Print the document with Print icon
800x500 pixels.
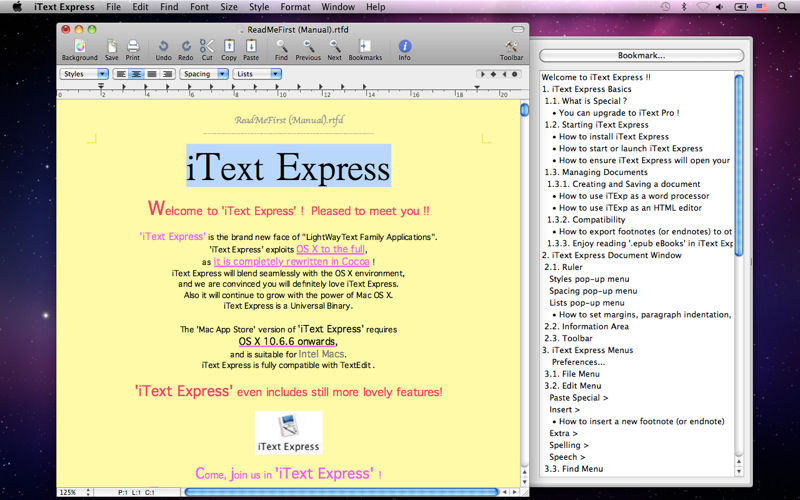point(133,50)
